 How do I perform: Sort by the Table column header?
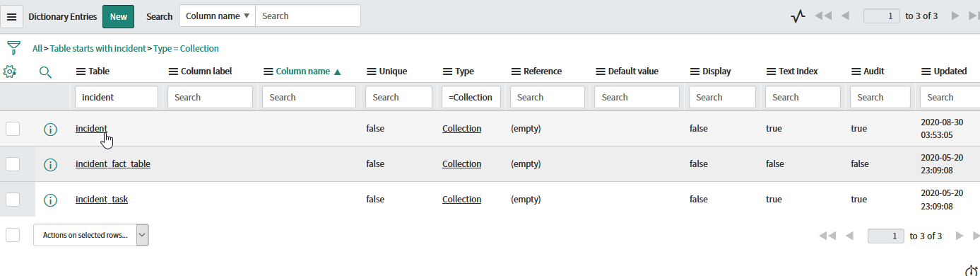pos(99,71)
